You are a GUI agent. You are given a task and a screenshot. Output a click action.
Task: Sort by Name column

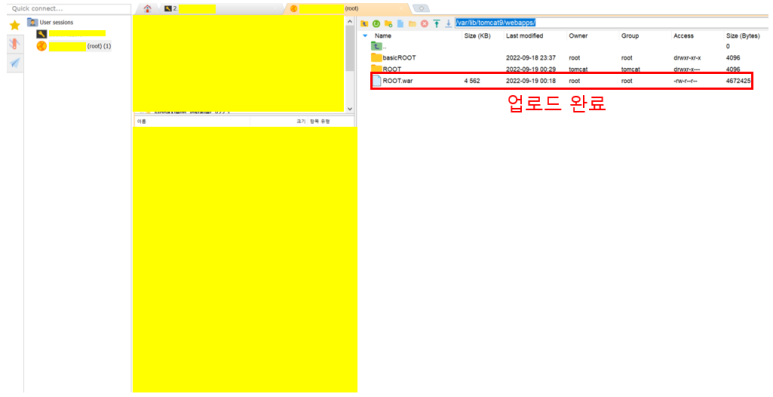coord(383,36)
